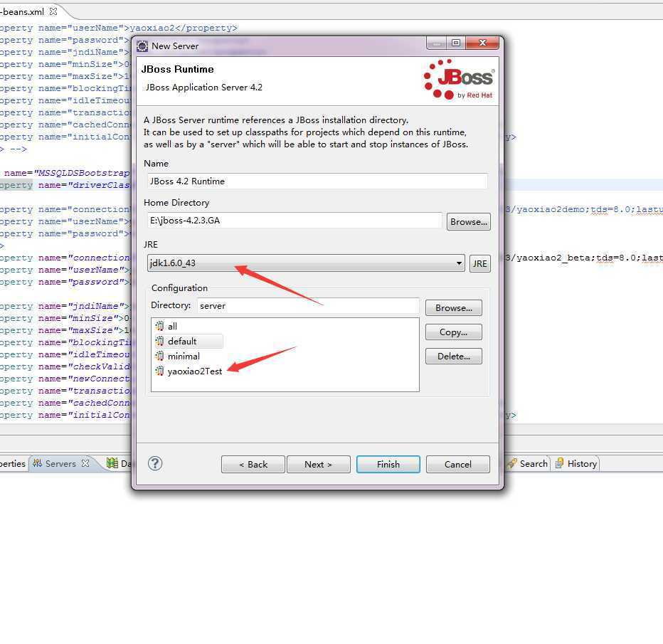Click the yaoxiao2Test configuration icon
The width and height of the screenshot is (663, 644).
(x=159, y=371)
